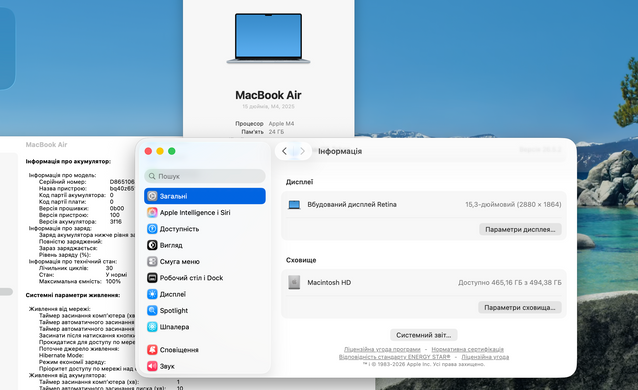Click the Пам'ять 24 ГБ line

[x=262, y=132]
